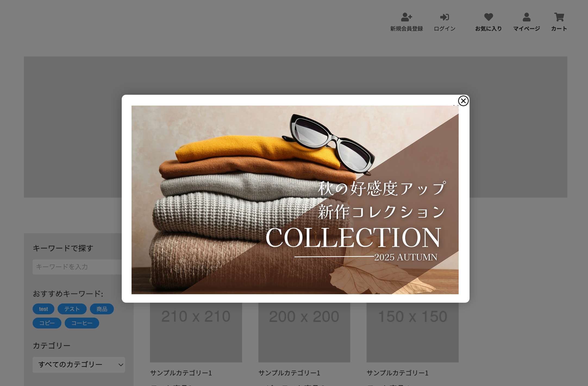Select the コピー keyword tag

(47, 323)
